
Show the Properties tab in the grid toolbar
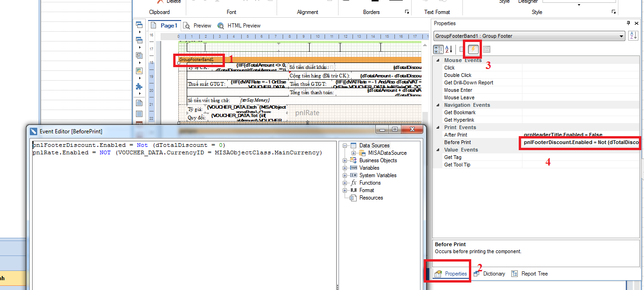[x=462, y=49]
